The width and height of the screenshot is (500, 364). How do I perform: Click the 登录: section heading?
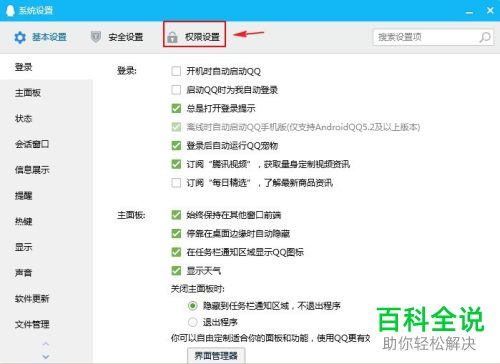click(x=127, y=71)
